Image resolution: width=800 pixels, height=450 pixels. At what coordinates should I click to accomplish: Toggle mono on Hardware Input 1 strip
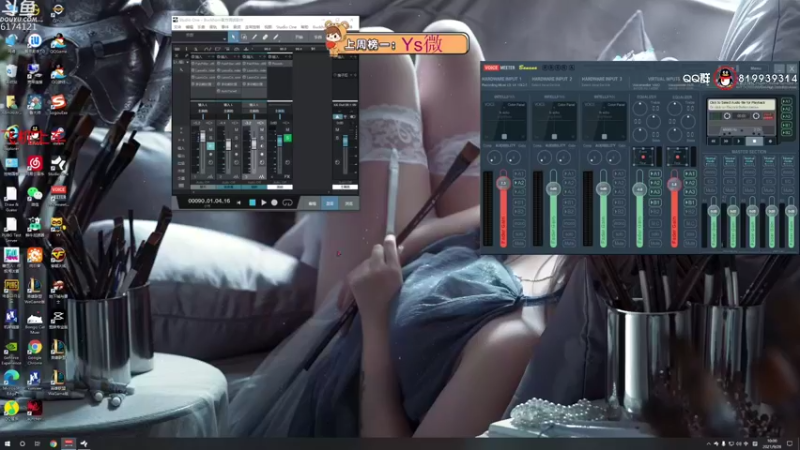519,223
